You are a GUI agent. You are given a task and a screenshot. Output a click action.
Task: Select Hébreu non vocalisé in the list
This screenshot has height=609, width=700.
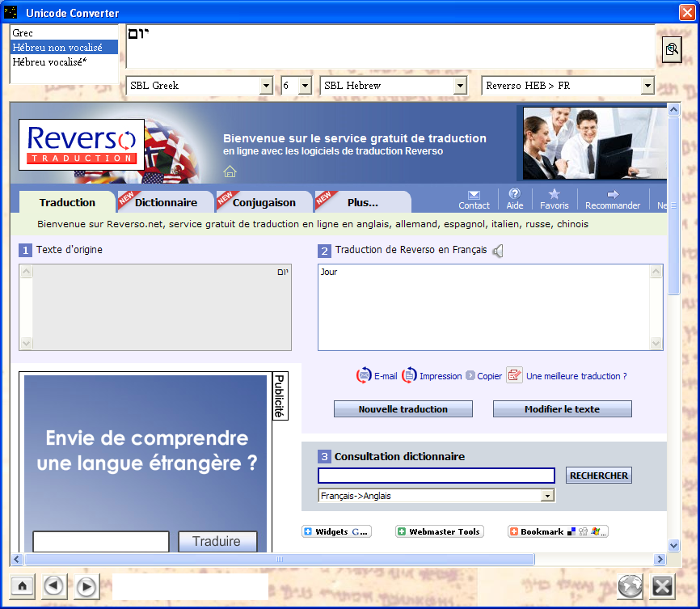coord(64,47)
